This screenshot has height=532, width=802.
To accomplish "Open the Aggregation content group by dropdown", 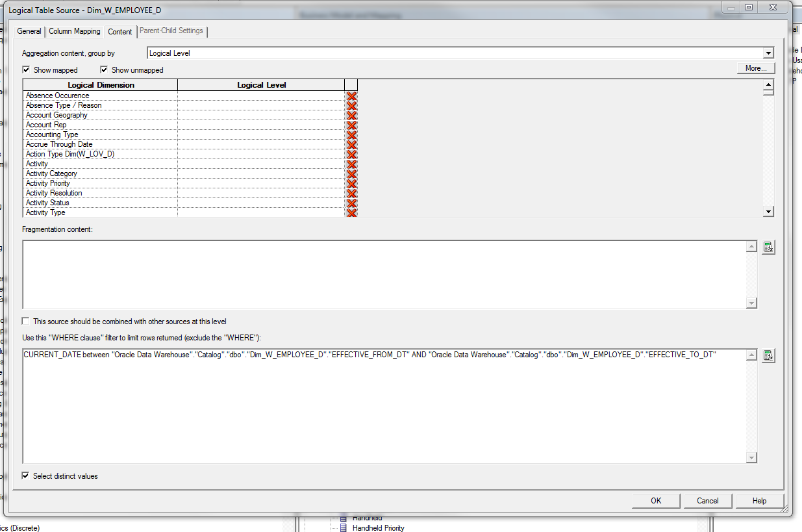I will [768, 53].
